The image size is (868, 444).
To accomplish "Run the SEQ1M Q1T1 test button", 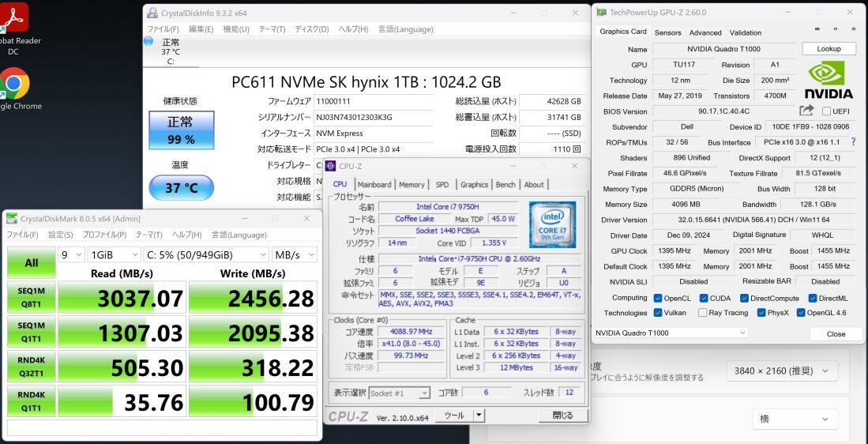I will [31, 331].
